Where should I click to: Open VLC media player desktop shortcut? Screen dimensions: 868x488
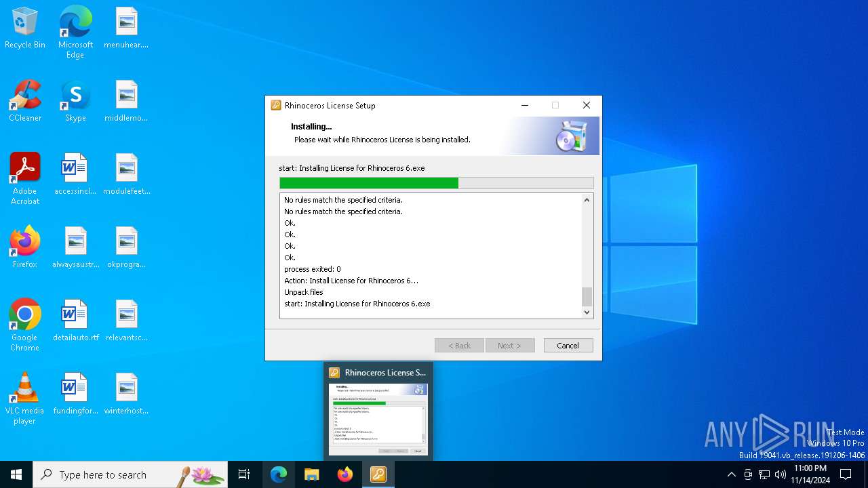coord(25,398)
